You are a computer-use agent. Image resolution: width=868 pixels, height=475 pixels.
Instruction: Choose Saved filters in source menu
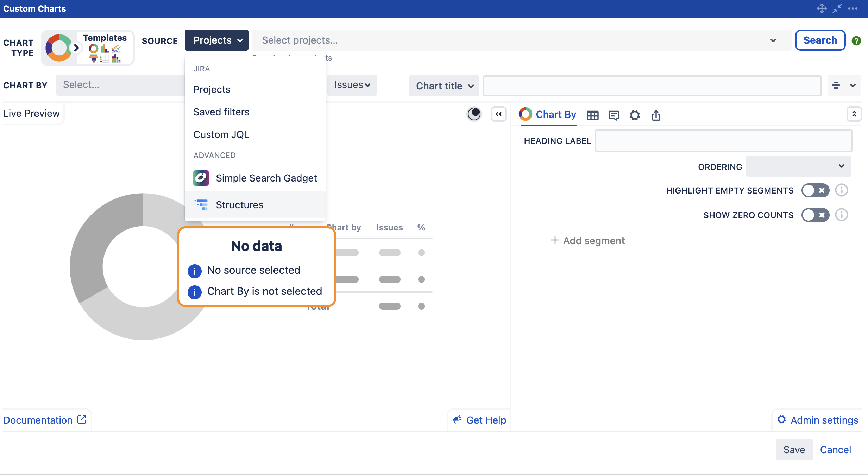tap(221, 112)
